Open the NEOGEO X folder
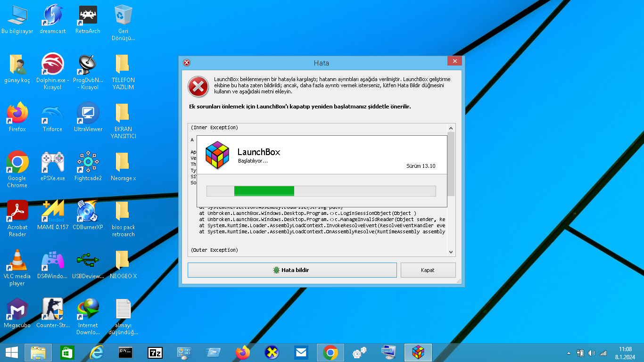644x362 pixels. [x=123, y=264]
